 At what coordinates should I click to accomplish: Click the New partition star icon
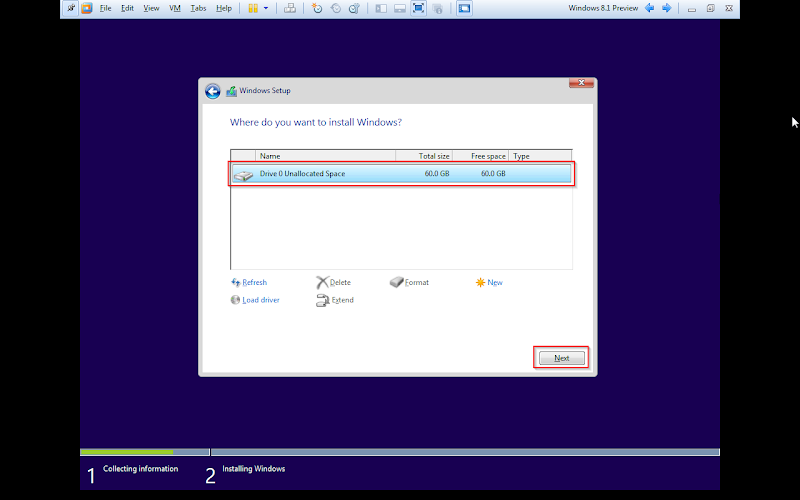(x=480, y=282)
